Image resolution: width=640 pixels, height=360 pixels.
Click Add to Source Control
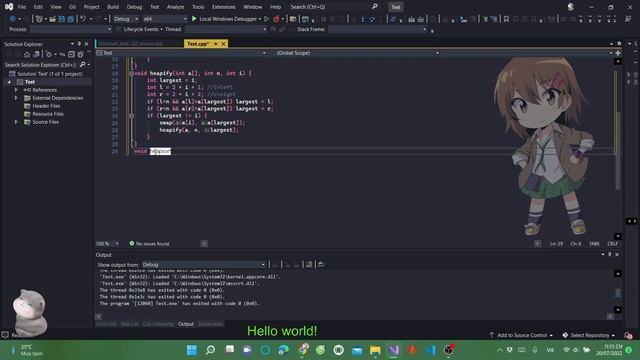coord(521,335)
